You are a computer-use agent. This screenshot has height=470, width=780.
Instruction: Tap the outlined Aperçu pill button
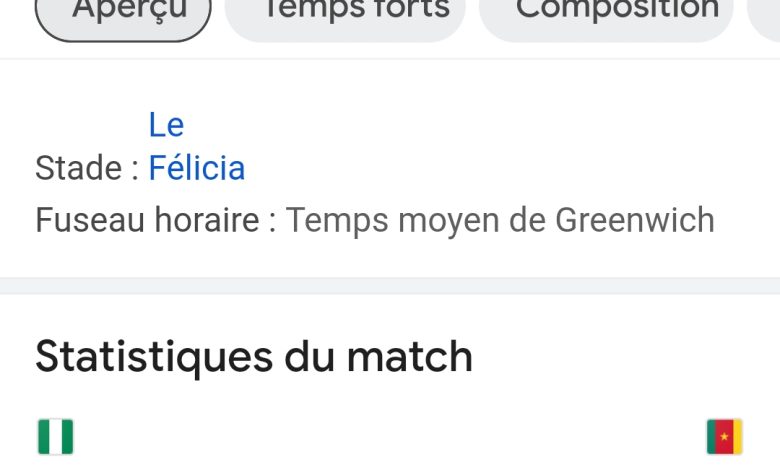(x=123, y=15)
